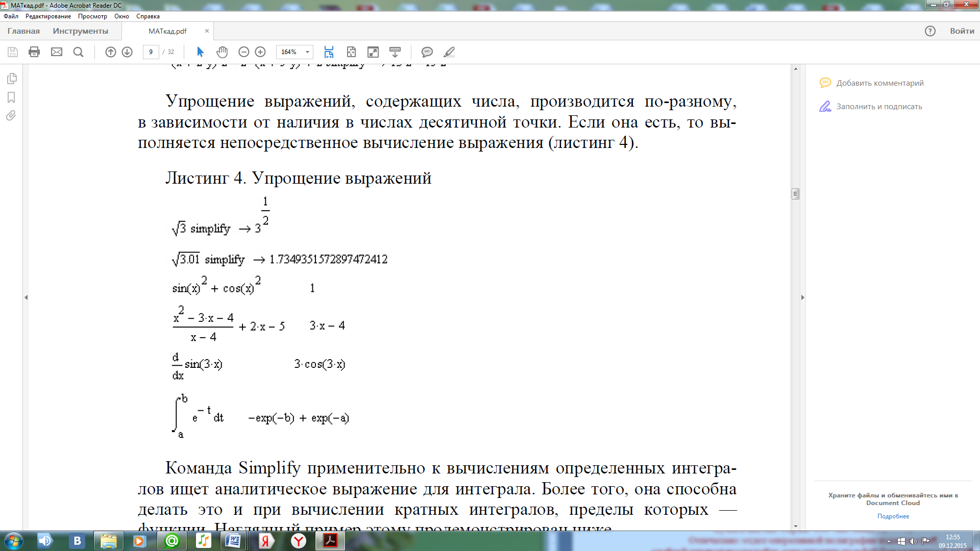Select the highlight text marker tool

tap(449, 52)
